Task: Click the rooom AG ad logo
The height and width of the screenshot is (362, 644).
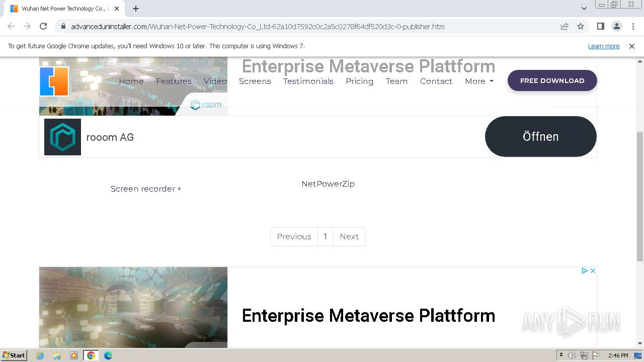Action: pyautogui.click(x=62, y=137)
